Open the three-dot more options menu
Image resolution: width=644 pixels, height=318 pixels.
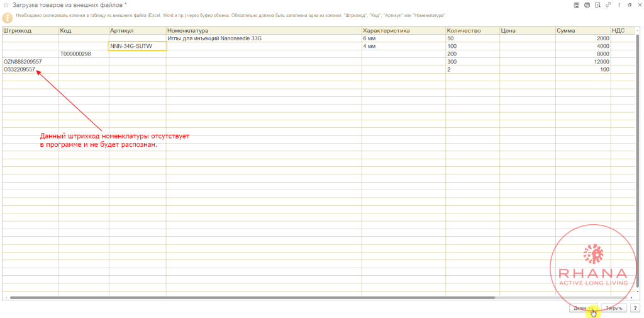[619, 5]
